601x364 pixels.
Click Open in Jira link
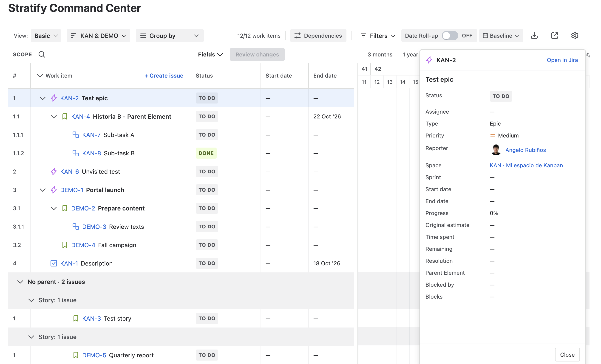pos(562,60)
